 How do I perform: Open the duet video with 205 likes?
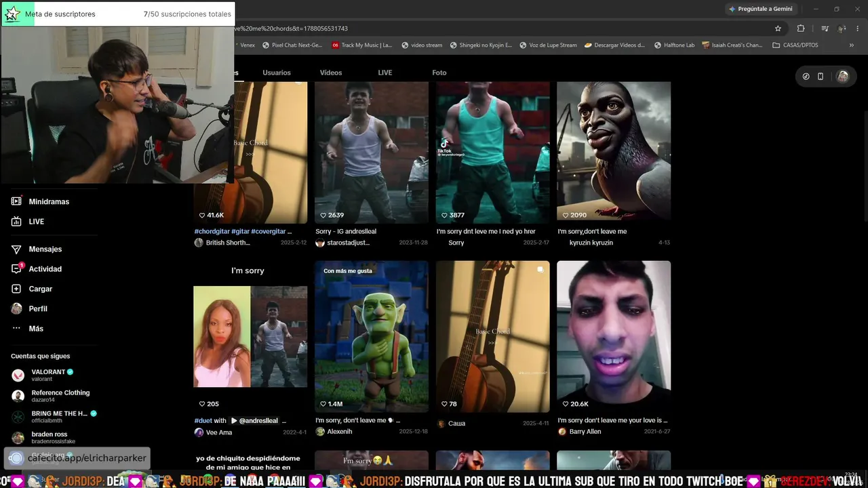[x=250, y=336]
